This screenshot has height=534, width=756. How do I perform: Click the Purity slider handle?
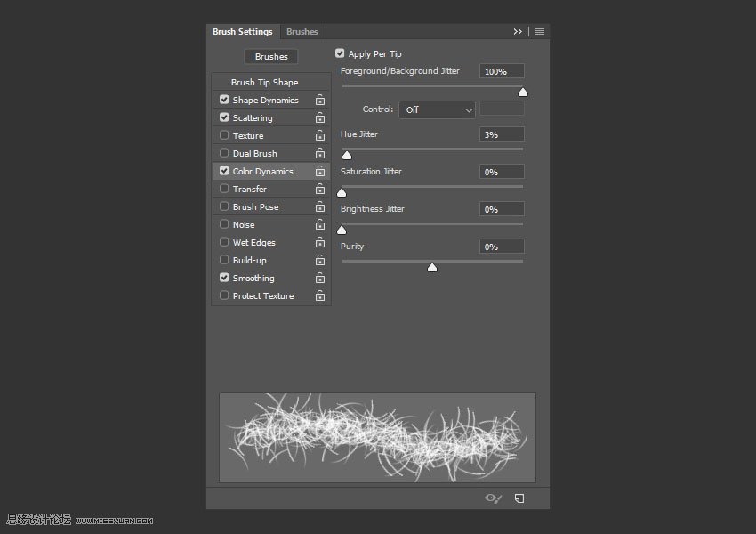[432, 267]
